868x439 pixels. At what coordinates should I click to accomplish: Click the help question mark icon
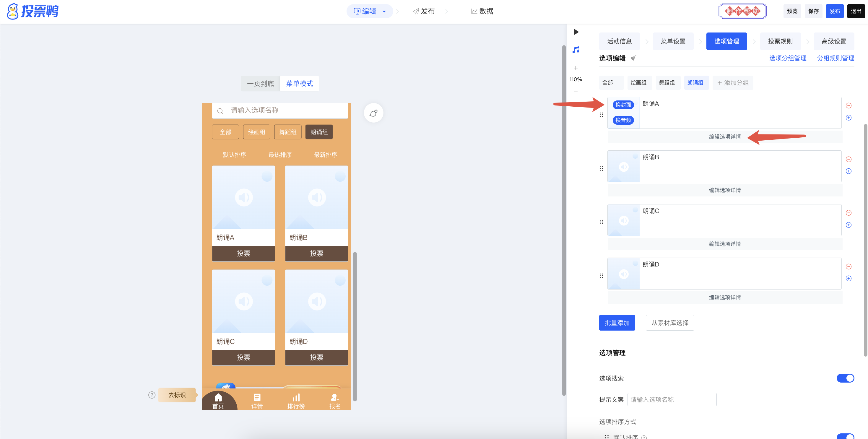[152, 395]
